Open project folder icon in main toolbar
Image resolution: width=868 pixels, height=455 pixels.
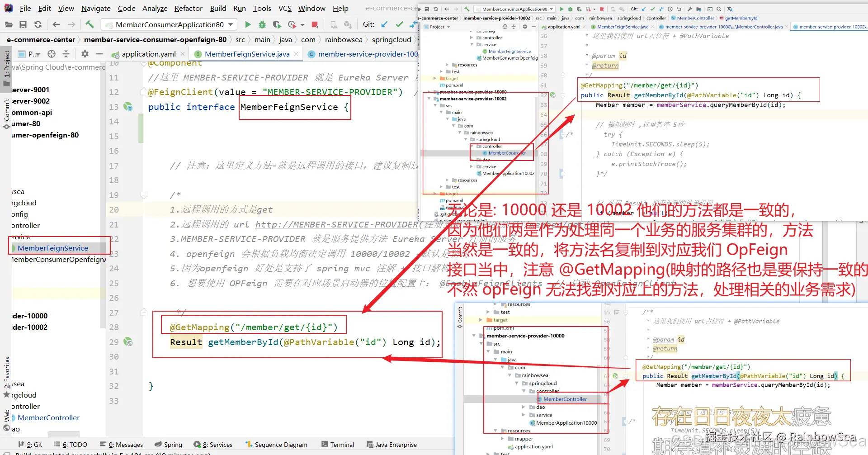click(x=8, y=24)
